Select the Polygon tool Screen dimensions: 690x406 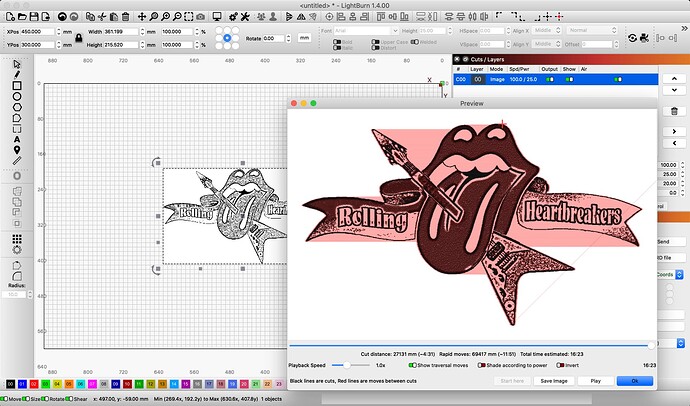[x=17, y=107]
